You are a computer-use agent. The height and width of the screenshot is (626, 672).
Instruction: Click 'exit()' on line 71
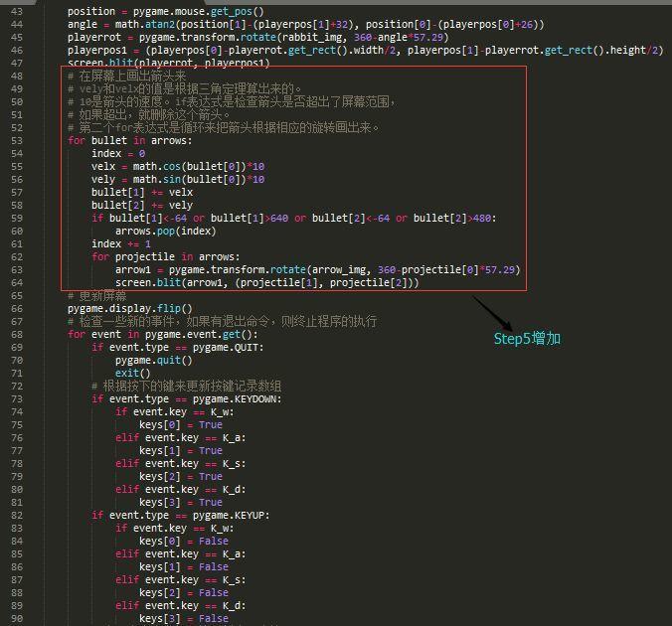tap(133, 374)
